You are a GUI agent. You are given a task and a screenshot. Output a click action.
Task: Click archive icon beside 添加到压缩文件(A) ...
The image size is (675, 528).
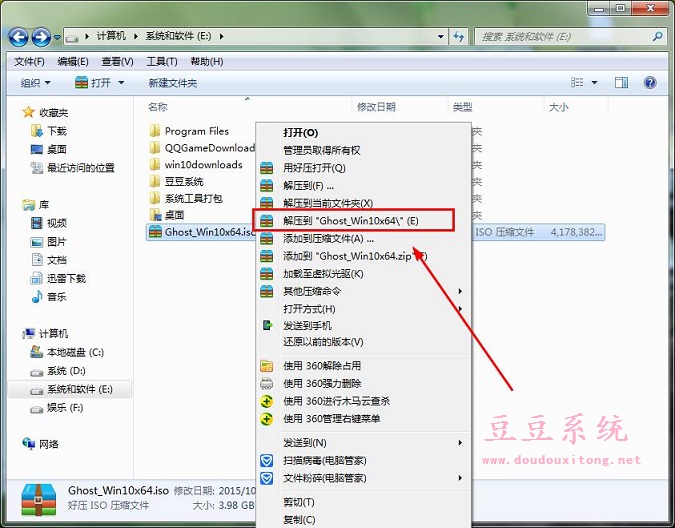[x=267, y=238]
